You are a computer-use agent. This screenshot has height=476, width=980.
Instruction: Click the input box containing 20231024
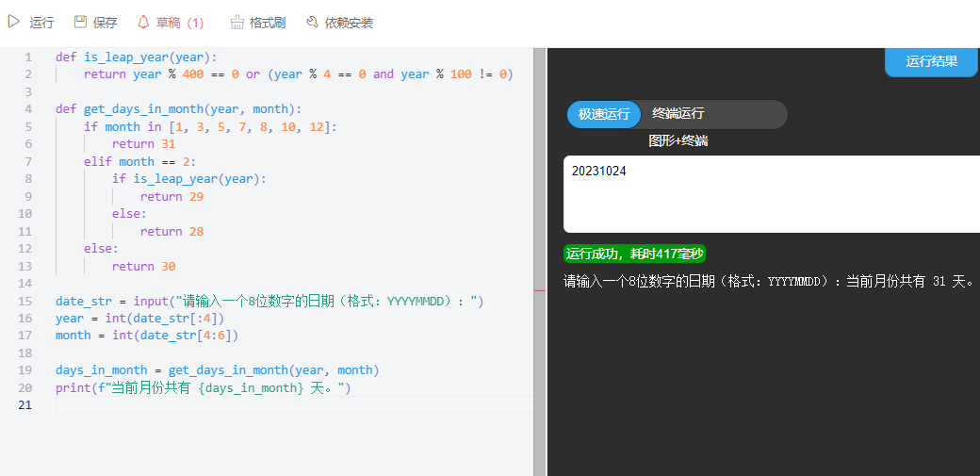pyautogui.click(x=771, y=194)
